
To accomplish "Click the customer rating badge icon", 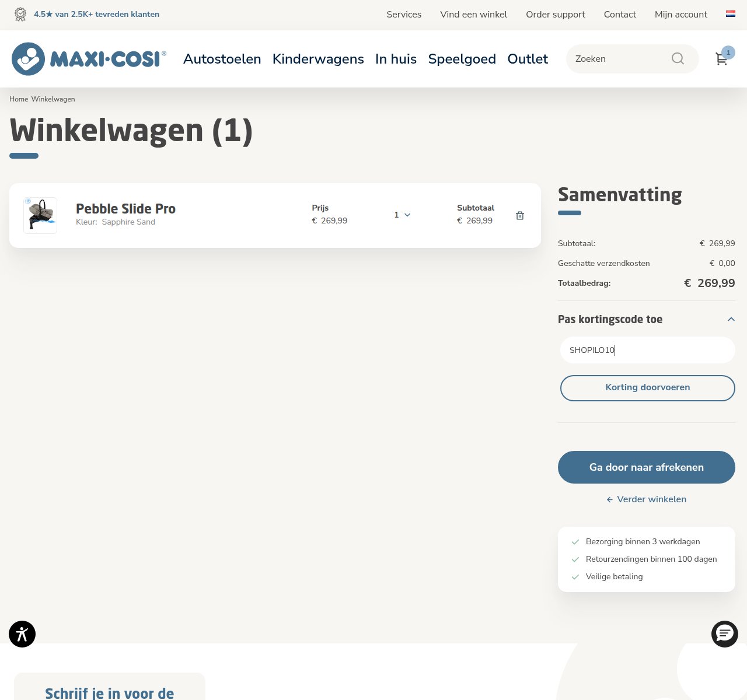I will [20, 14].
